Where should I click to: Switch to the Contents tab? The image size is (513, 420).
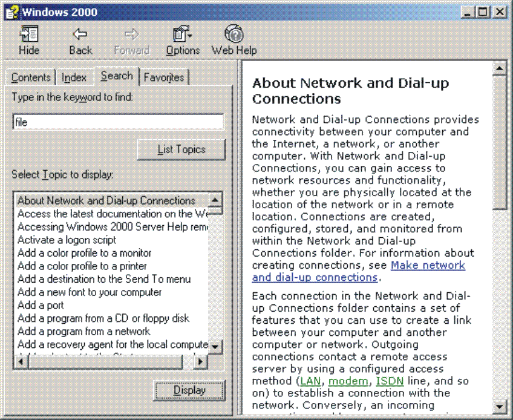[x=31, y=77]
